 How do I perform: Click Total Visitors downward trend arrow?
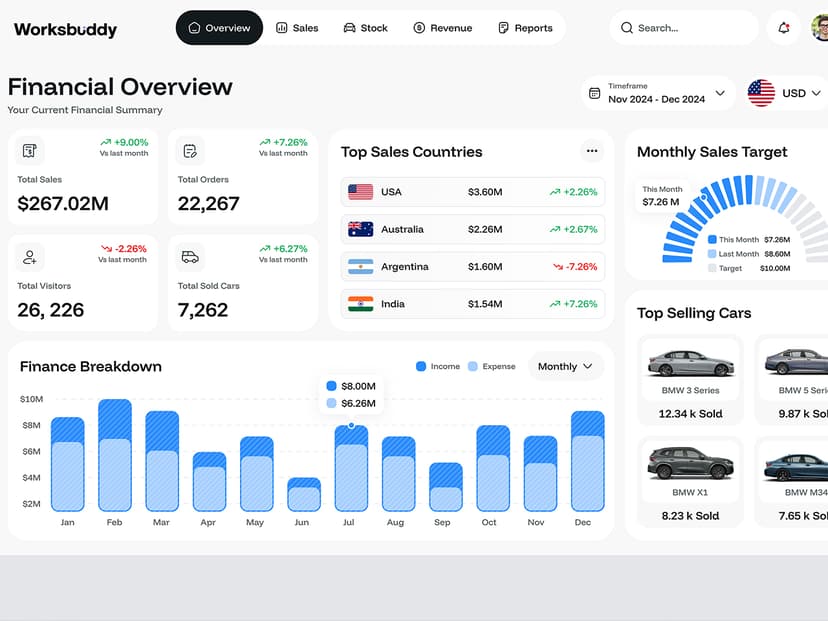[x=107, y=249]
